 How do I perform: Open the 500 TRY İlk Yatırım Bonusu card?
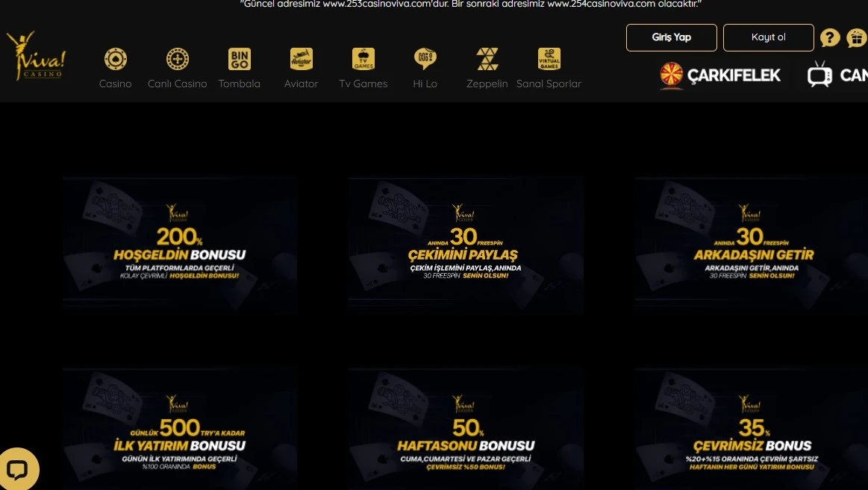(x=180, y=429)
